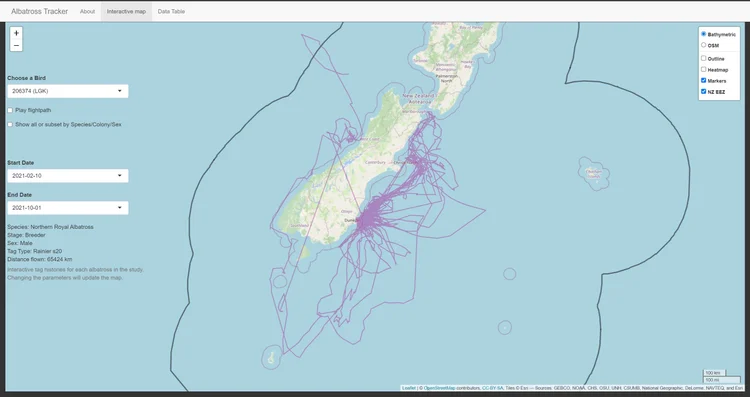The width and height of the screenshot is (750, 397).
Task: Click the 'Species: Northern Royal Albatross' text
Action: click(50, 227)
